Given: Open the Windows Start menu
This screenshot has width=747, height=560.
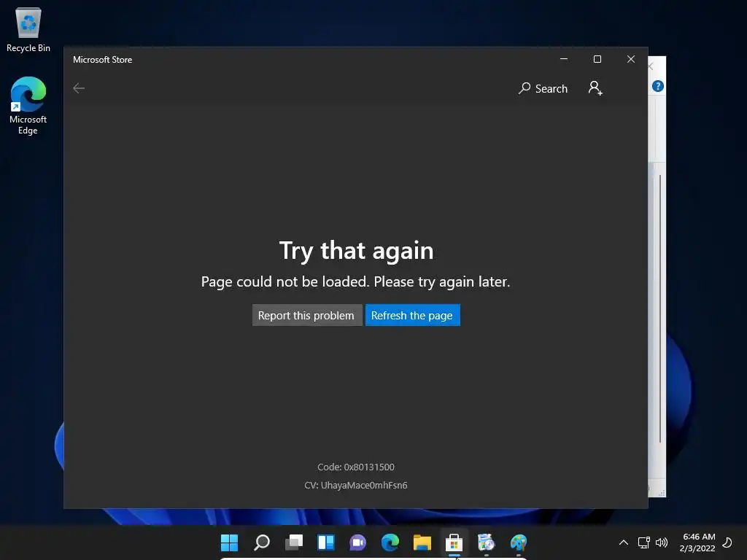Looking at the screenshot, I should click(x=229, y=542).
